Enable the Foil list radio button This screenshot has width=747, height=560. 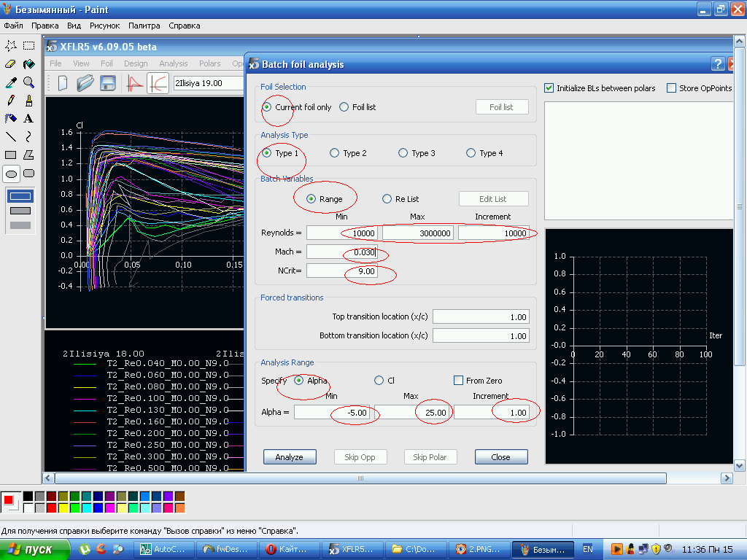[x=344, y=107]
